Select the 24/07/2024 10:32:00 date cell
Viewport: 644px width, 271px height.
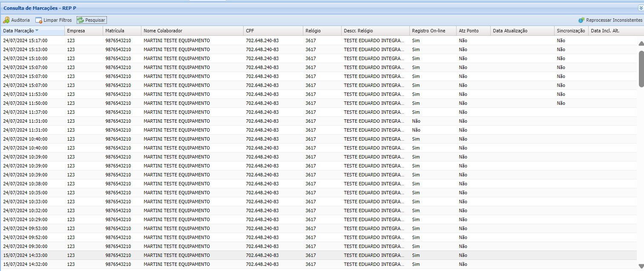point(25,210)
